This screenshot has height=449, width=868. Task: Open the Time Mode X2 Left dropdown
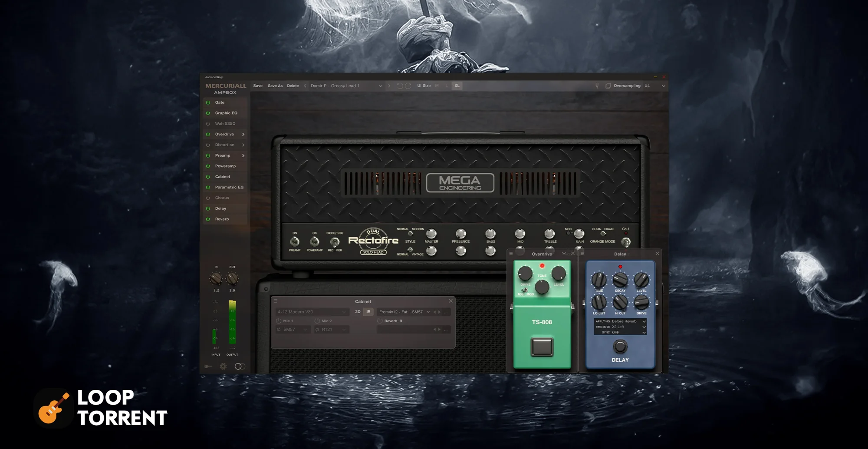pos(620,327)
